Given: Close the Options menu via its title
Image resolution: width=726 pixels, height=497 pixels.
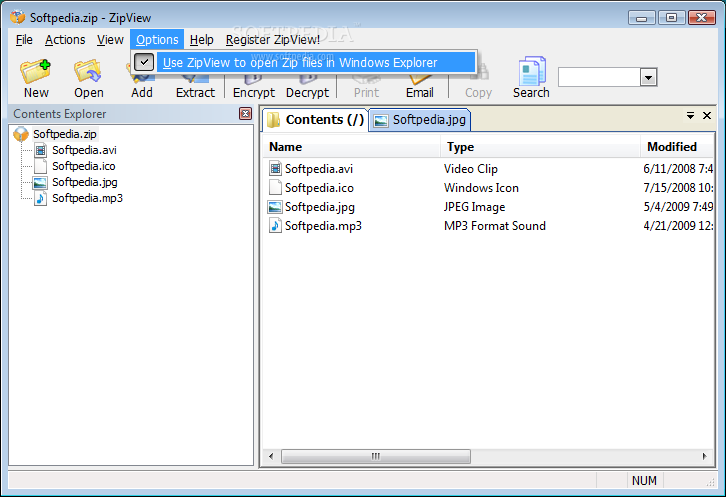Looking at the screenshot, I should pyautogui.click(x=157, y=40).
